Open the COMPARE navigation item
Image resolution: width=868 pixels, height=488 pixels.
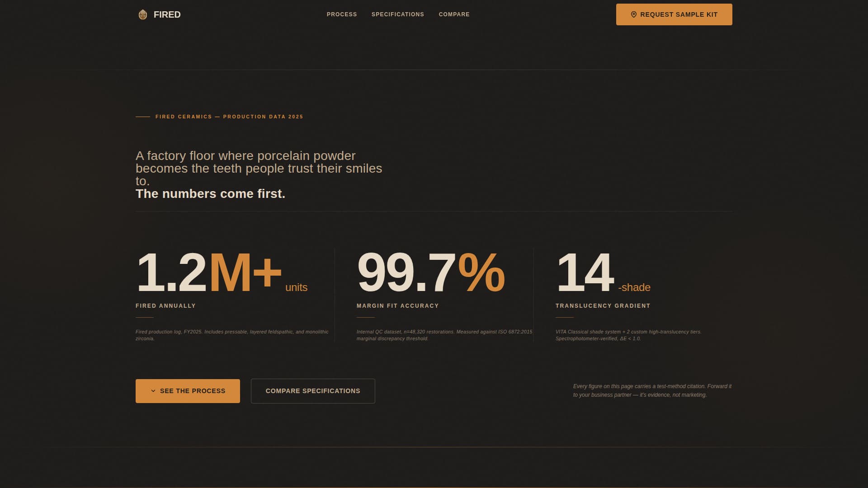click(454, 14)
